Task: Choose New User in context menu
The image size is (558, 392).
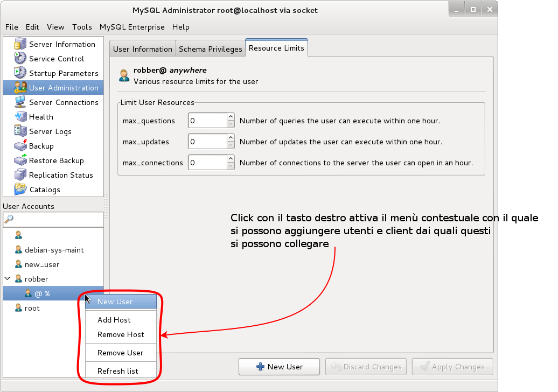Action: click(121, 302)
